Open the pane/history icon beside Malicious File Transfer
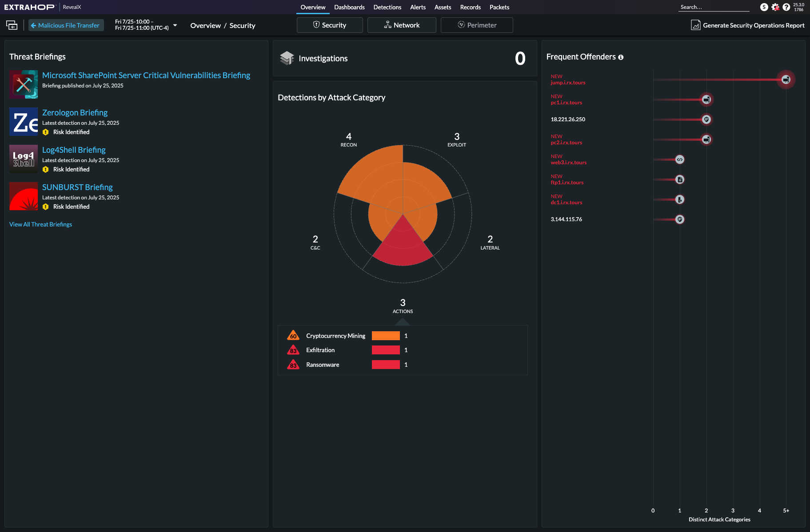Image resolution: width=810 pixels, height=532 pixels. click(x=12, y=25)
